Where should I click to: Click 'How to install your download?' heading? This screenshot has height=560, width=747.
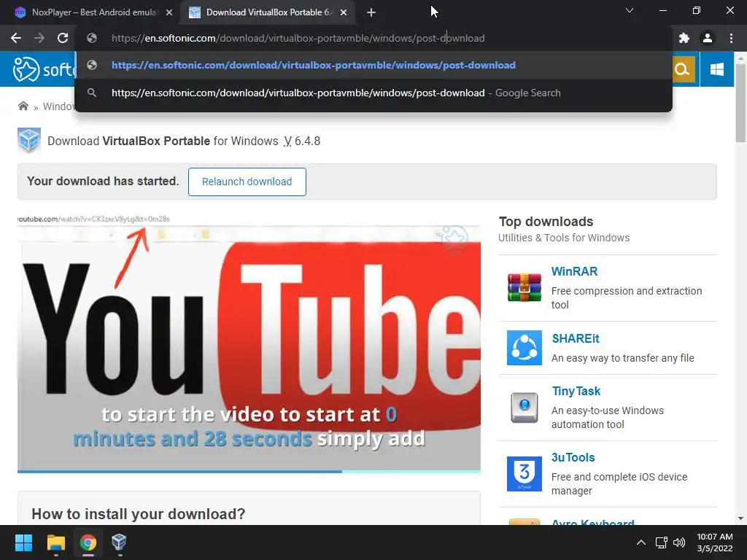tap(138, 514)
